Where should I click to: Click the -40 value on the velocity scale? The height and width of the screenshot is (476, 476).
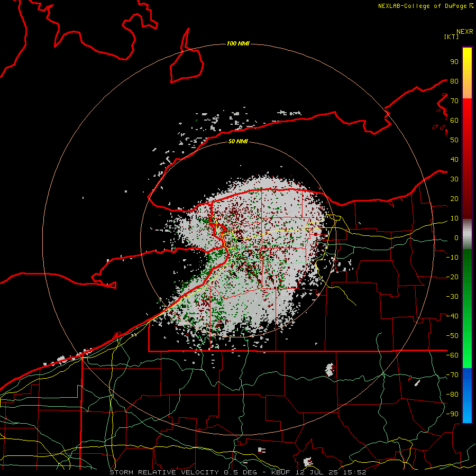tap(452, 316)
